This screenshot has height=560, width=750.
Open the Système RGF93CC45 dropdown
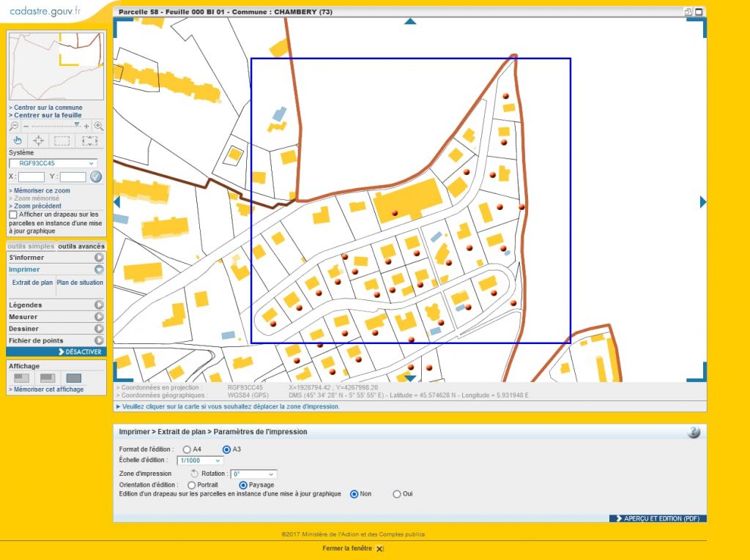tap(57, 163)
